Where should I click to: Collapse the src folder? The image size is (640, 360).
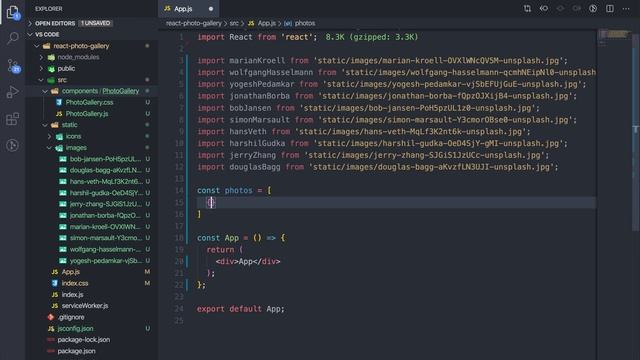coord(62,80)
